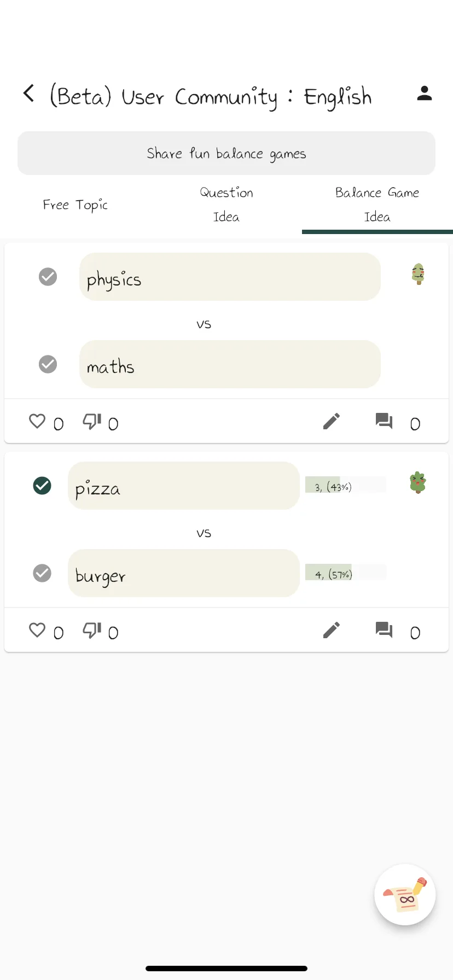Uncheck the selected pizza option

point(42,486)
